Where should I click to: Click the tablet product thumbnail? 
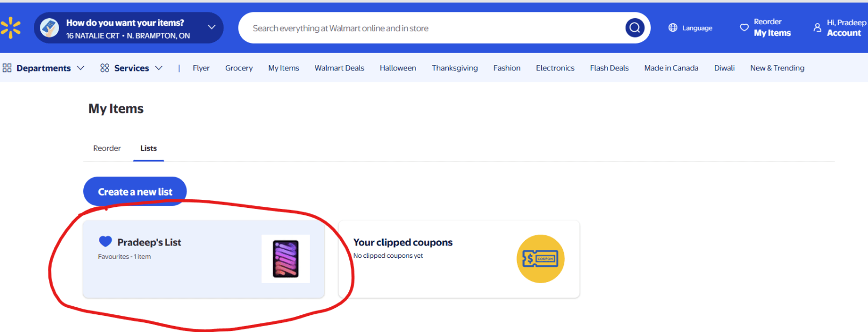286,259
